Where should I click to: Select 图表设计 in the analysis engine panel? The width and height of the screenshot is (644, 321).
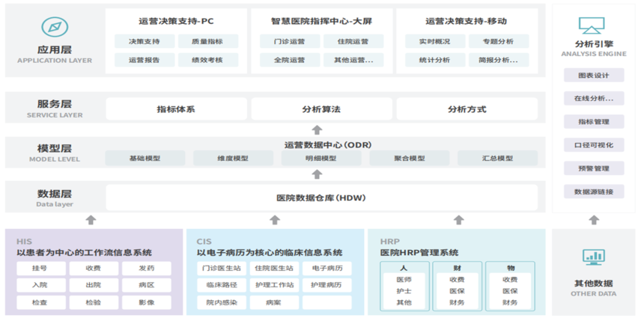coord(594,76)
